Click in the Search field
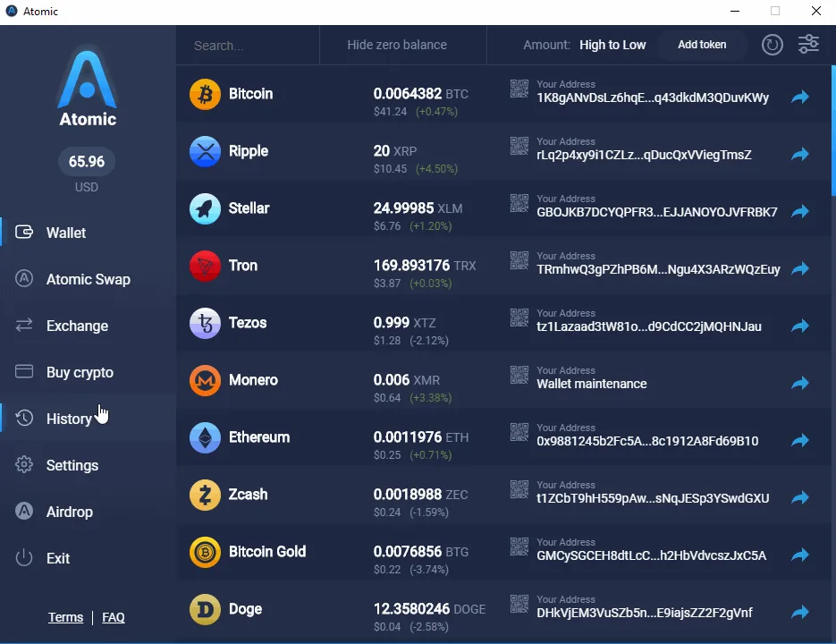This screenshot has width=836, height=644. pos(248,46)
